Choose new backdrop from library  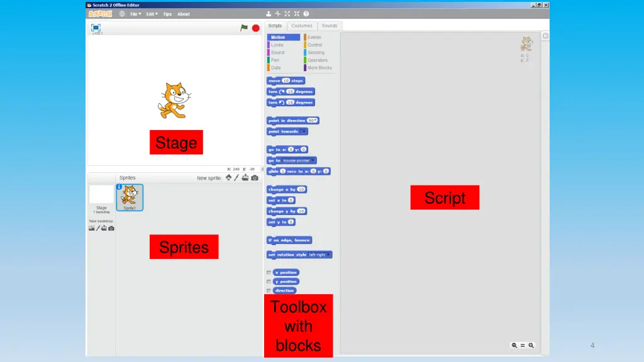click(92, 228)
